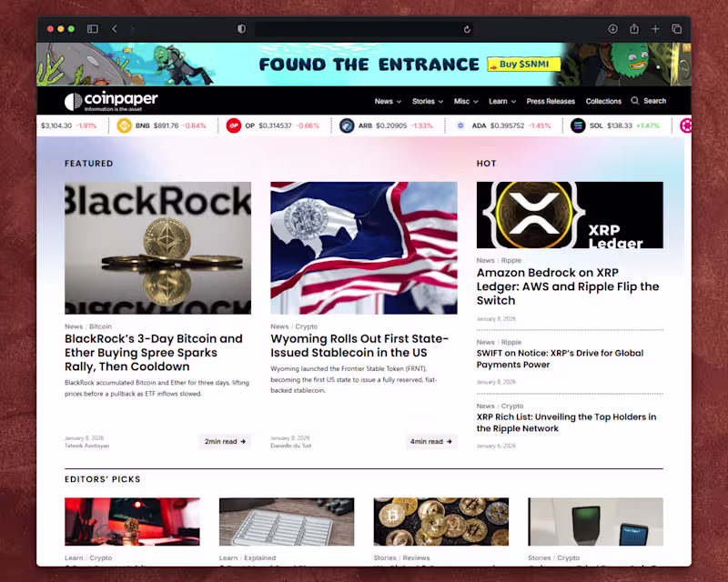
Task: Click the 2min read button
Action: 225,441
